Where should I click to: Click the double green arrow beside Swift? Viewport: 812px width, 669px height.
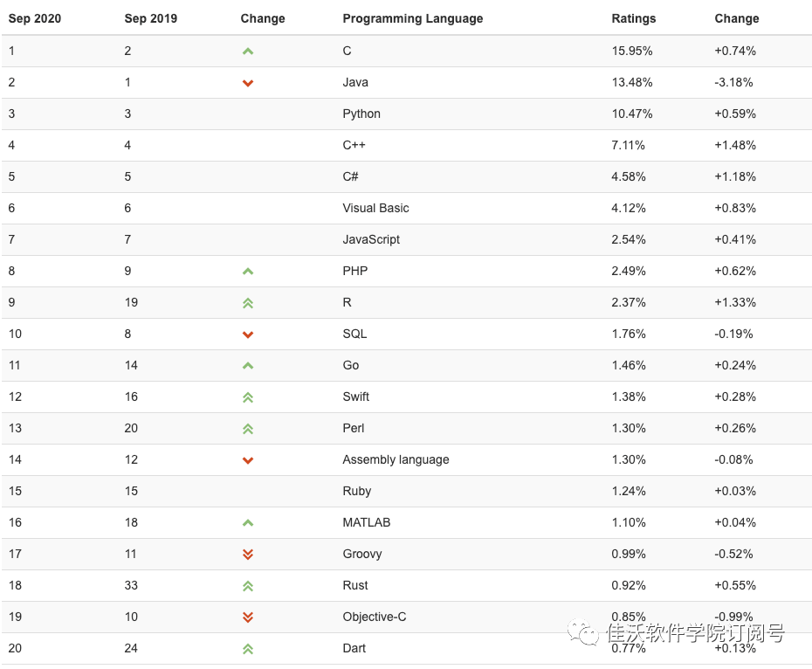pyautogui.click(x=248, y=397)
